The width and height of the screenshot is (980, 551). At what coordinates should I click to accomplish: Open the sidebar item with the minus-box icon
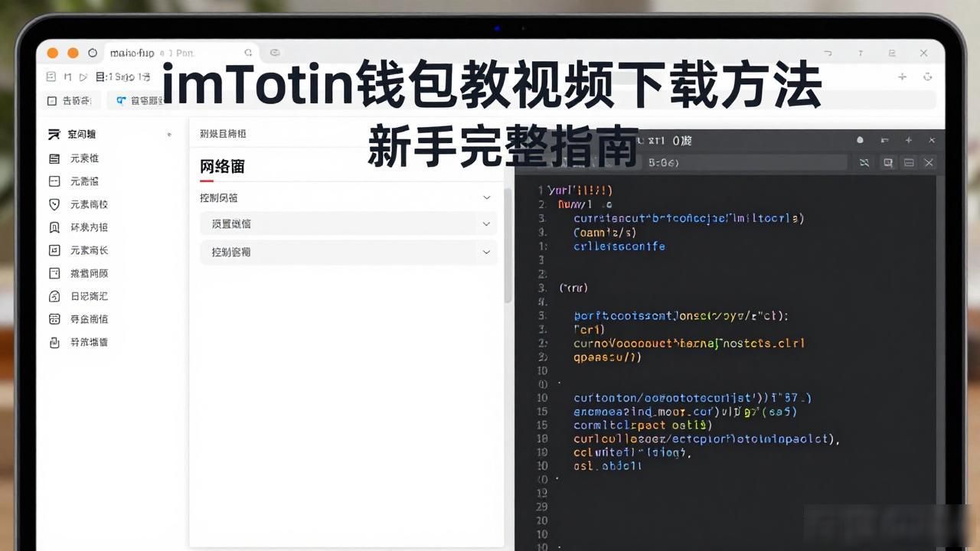click(74, 181)
